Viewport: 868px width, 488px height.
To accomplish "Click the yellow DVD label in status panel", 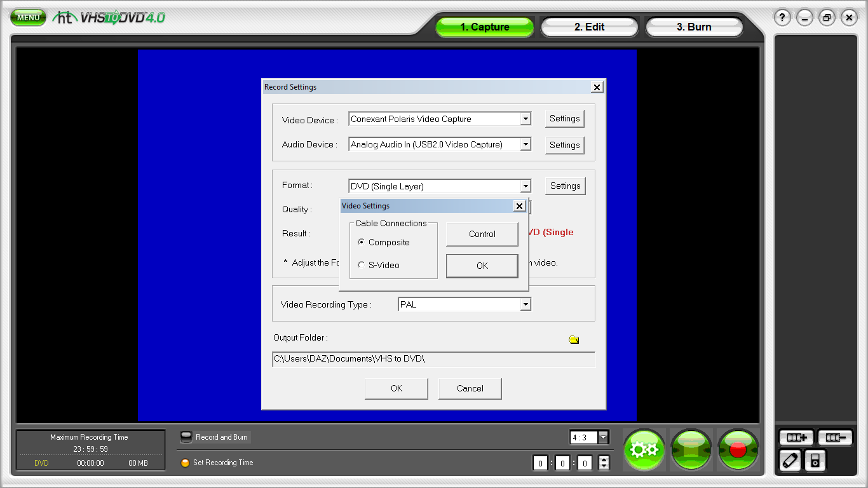I will coord(41,463).
